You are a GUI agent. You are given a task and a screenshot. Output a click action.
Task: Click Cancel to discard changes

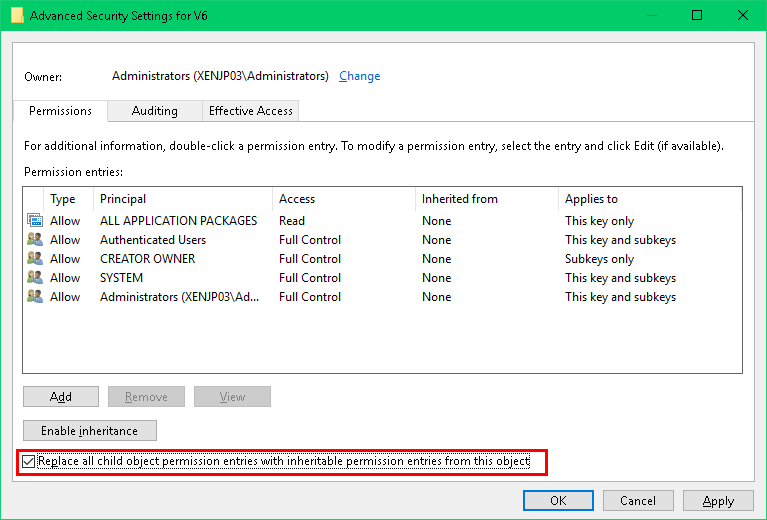click(x=638, y=501)
